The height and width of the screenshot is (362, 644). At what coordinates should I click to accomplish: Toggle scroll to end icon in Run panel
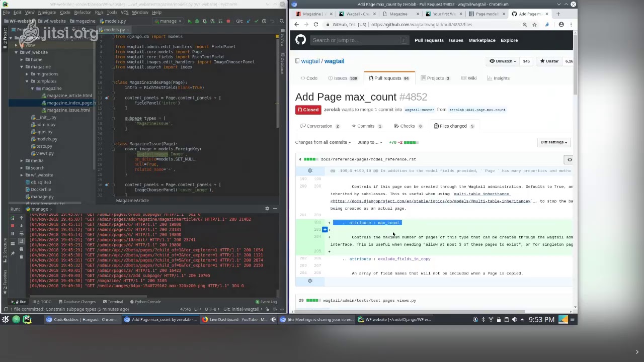[21, 241]
